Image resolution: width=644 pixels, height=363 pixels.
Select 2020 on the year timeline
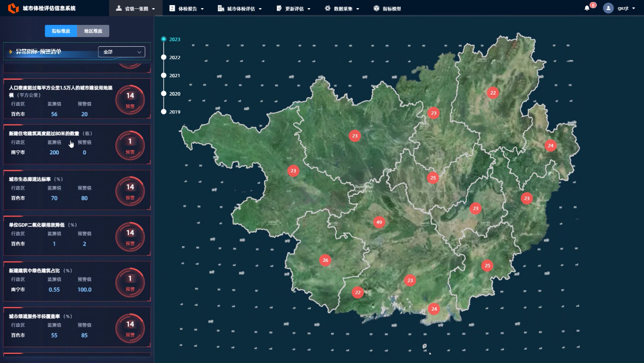(164, 94)
